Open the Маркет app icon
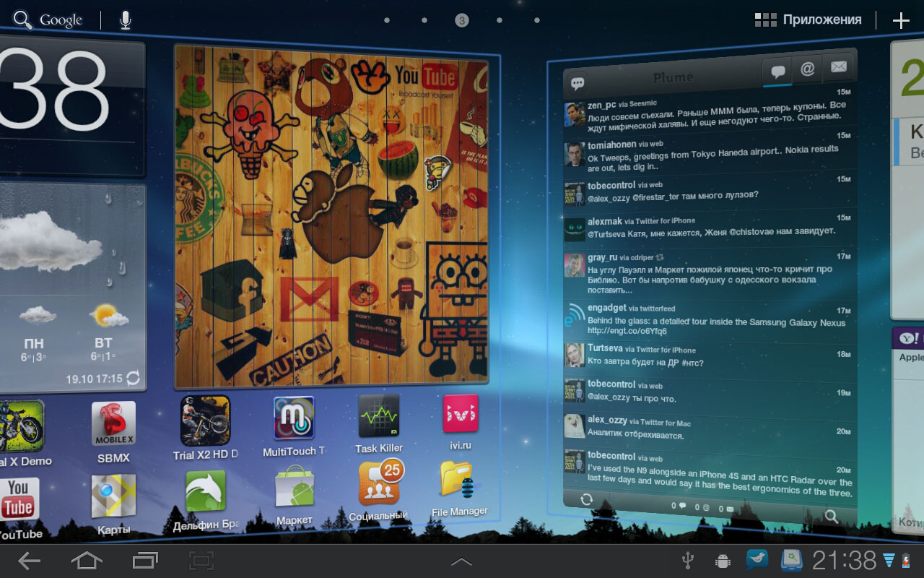 click(295, 494)
